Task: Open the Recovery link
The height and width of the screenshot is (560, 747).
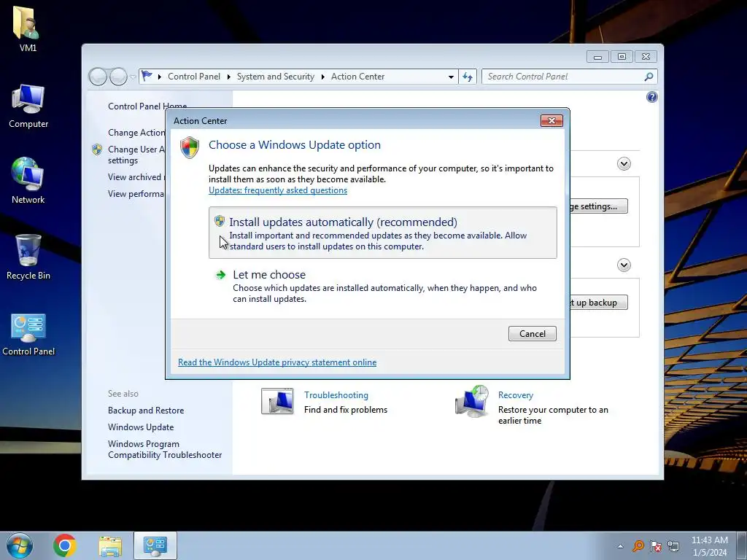Action: [516, 395]
